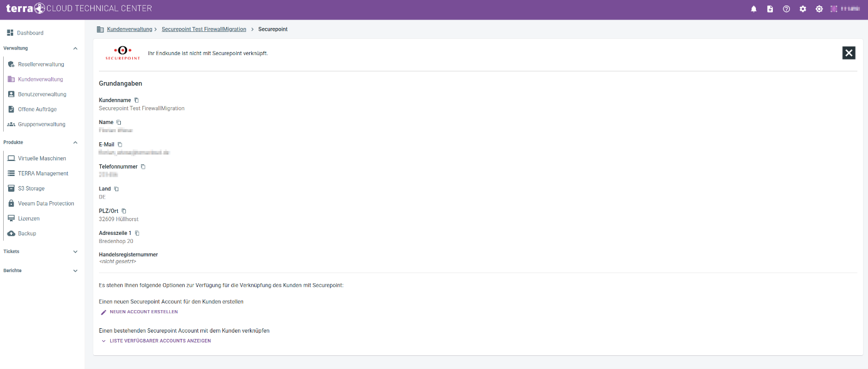
Task: Copy the E-Mail value
Action: [120, 144]
